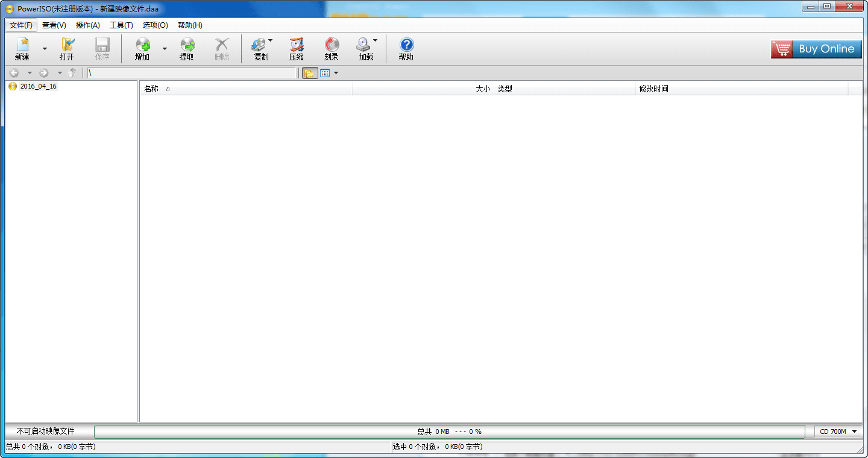Click the PowerISO title bar app icon
The height and width of the screenshot is (458, 868).
10,8
